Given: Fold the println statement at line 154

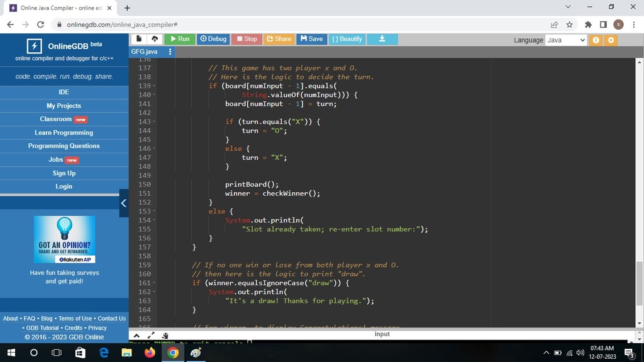Looking at the screenshot, I should coord(154,220).
